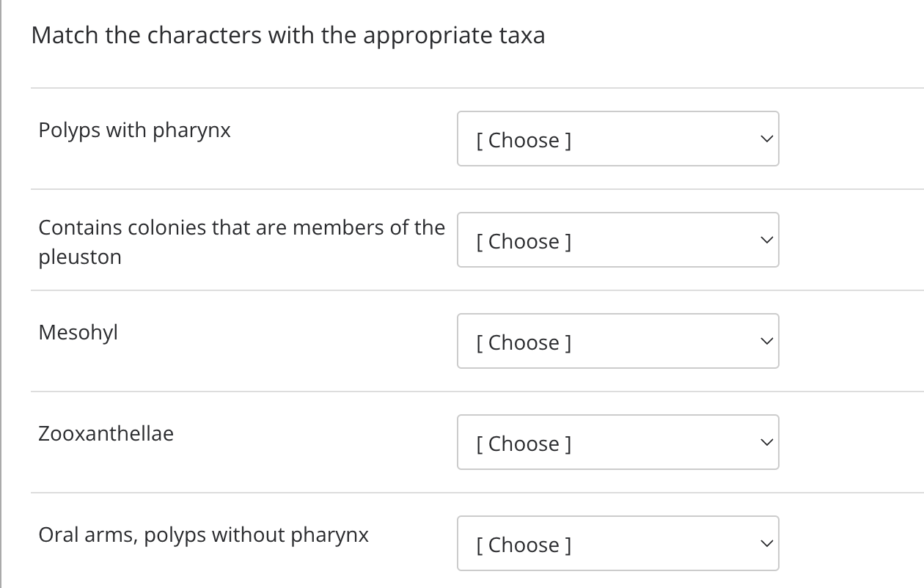This screenshot has height=588, width=924.
Task: Expand the Oral arms answer dropdown
Action: pyautogui.click(x=617, y=543)
